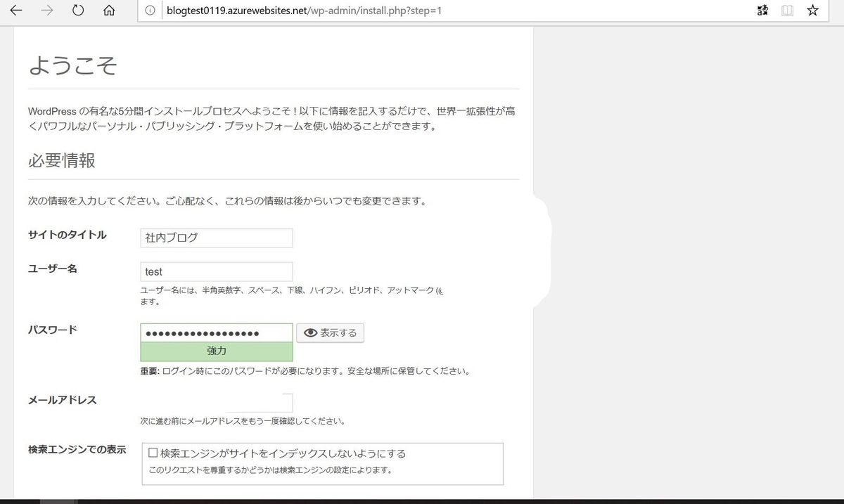844x504 pixels.
Task: Select the masked パスワード password field
Action: tap(216, 331)
